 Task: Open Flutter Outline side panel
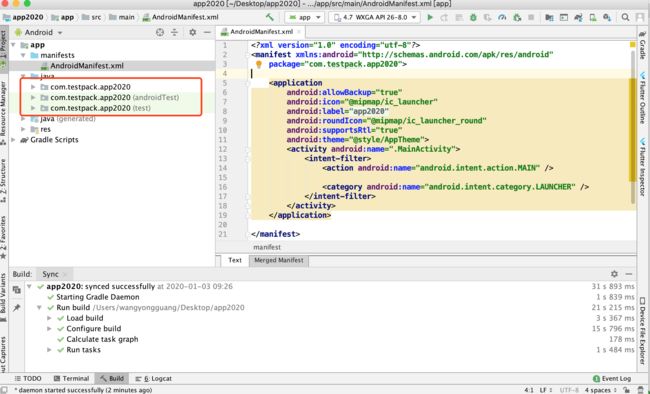[643, 97]
